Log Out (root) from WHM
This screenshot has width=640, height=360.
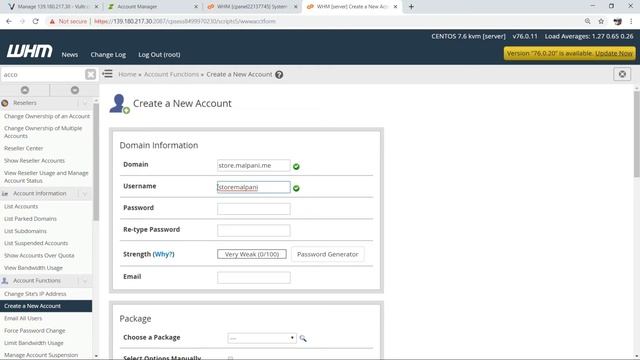pyautogui.click(x=159, y=54)
